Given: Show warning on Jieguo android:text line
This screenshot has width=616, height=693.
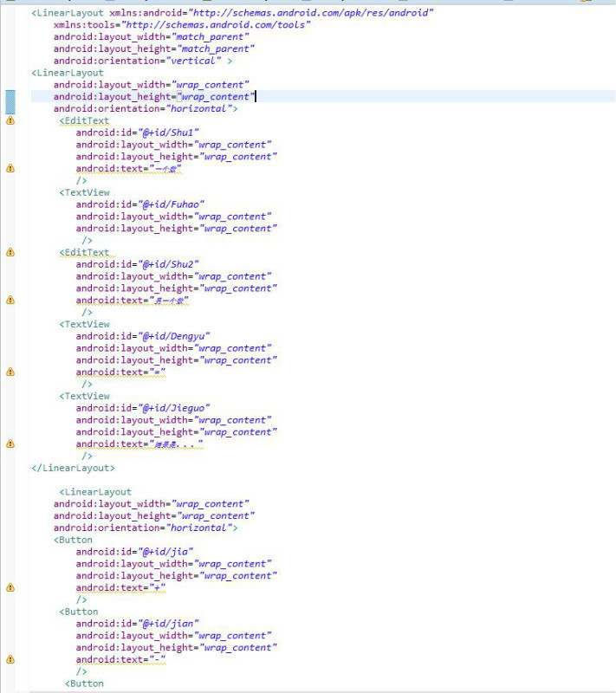Looking at the screenshot, I should 10,444.
